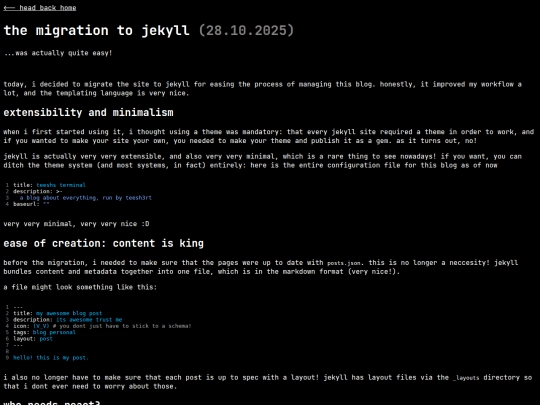The height and width of the screenshot is (405, 540).
Task: Click inline code 'posts.json'
Action: tap(344, 263)
